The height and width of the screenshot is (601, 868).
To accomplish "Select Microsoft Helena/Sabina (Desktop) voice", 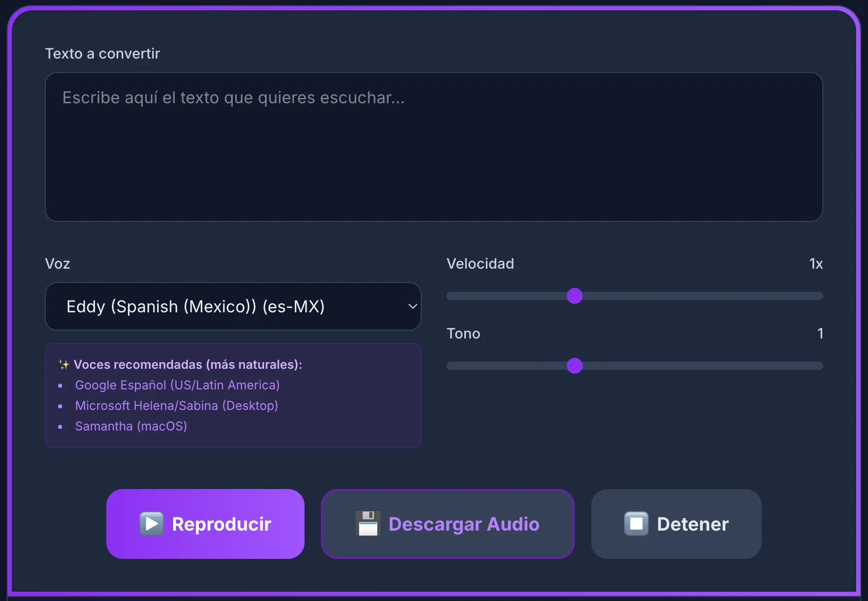I will coord(177,405).
